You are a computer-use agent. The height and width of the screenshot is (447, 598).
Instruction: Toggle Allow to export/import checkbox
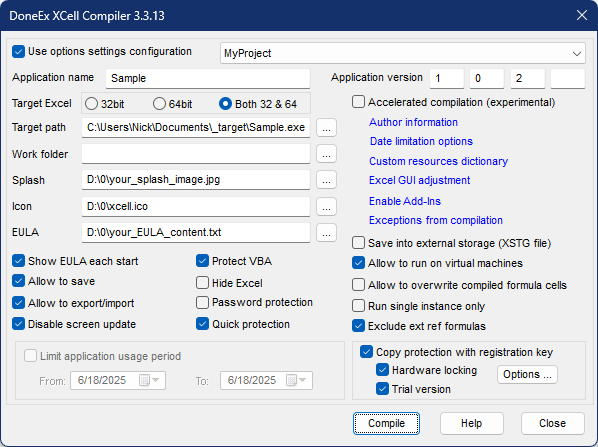coord(18,303)
